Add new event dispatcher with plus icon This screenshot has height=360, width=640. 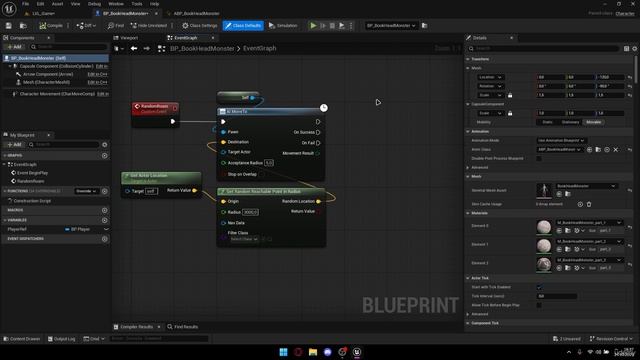[x=105, y=239]
